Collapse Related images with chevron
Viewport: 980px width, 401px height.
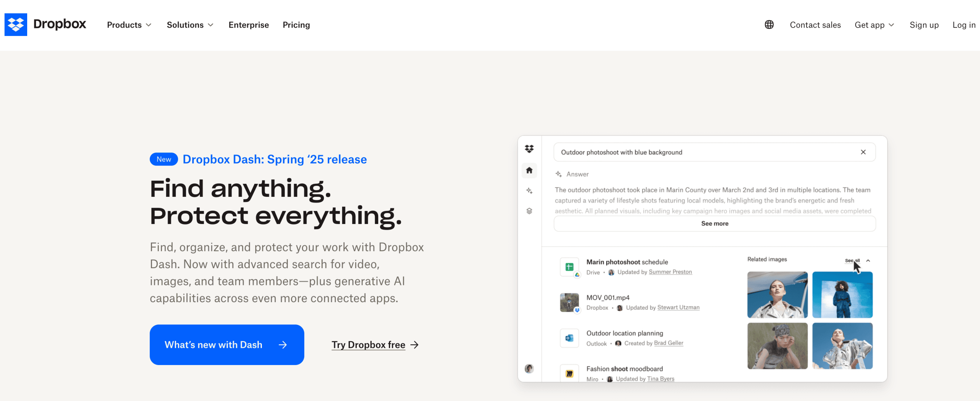[x=868, y=260]
